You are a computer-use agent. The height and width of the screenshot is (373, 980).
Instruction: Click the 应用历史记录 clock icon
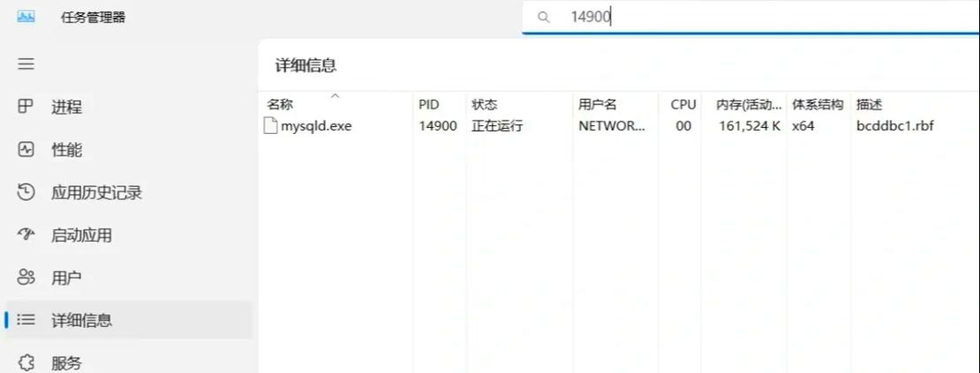(x=26, y=192)
